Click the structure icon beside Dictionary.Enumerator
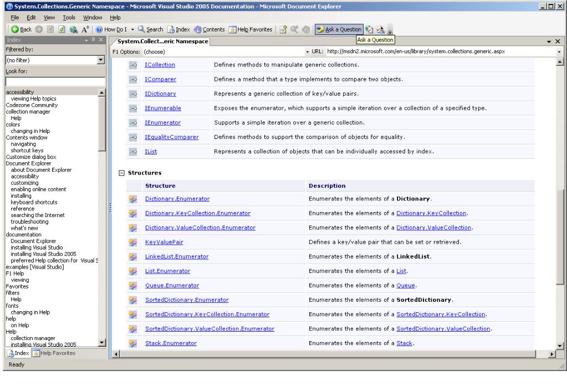This screenshot has width=567, height=392. (133, 199)
